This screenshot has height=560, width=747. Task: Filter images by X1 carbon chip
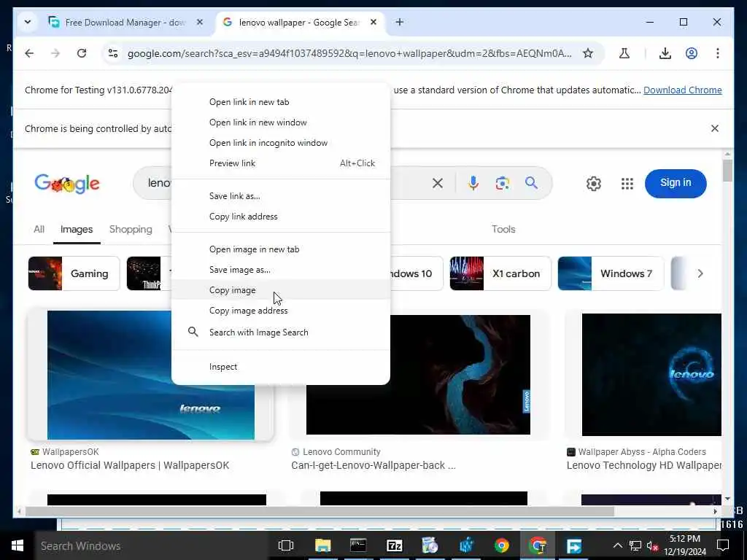pyautogui.click(x=500, y=273)
